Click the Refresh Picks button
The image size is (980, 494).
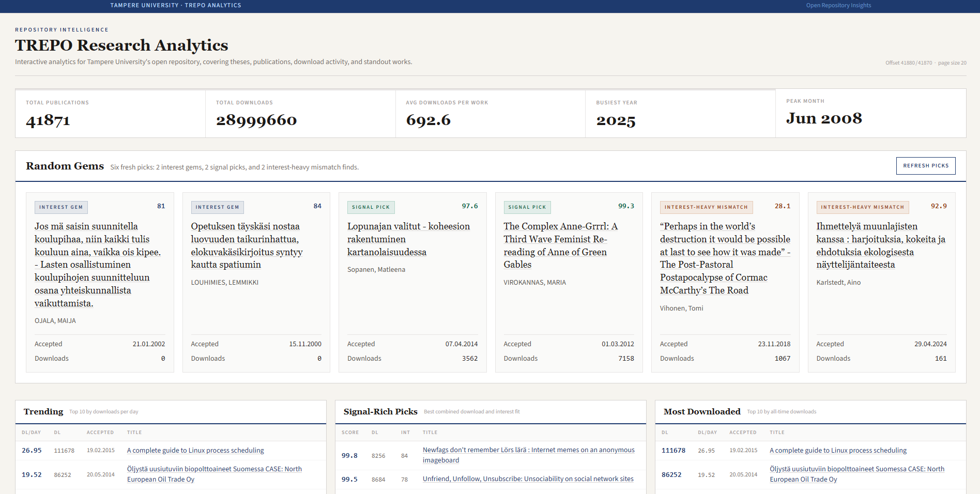(x=926, y=166)
